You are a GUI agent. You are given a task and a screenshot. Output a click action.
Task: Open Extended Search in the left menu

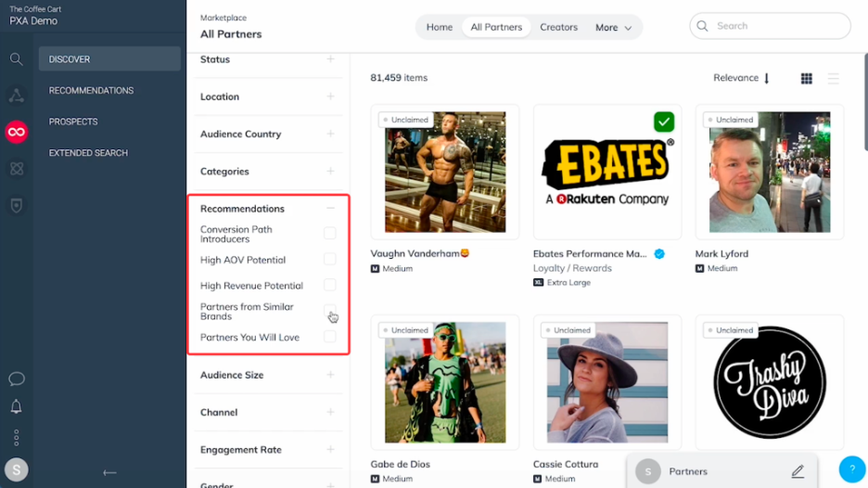pyautogui.click(x=88, y=153)
